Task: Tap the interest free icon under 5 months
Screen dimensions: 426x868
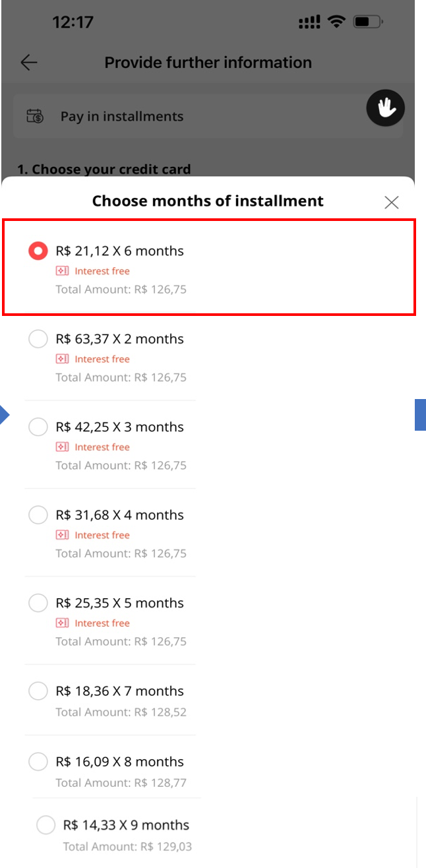Action: pyautogui.click(x=62, y=623)
